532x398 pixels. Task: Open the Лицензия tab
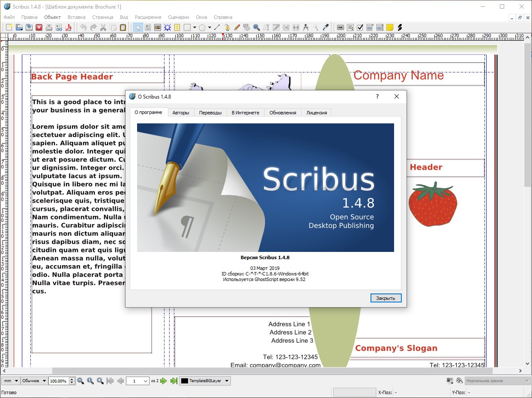[x=317, y=113]
